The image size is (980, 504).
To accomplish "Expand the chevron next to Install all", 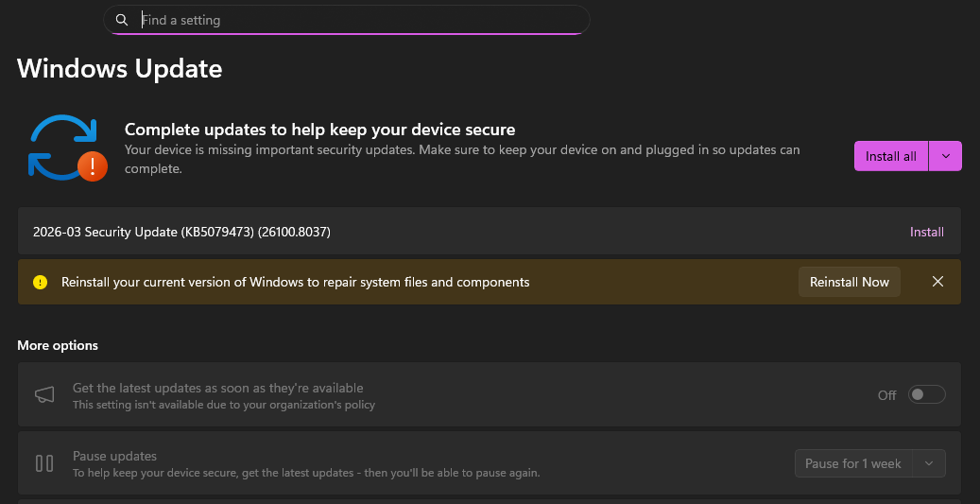I will pos(946,156).
